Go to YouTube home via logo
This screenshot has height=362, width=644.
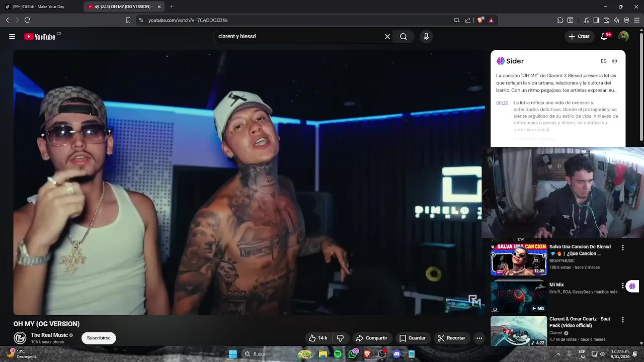pos(40,37)
